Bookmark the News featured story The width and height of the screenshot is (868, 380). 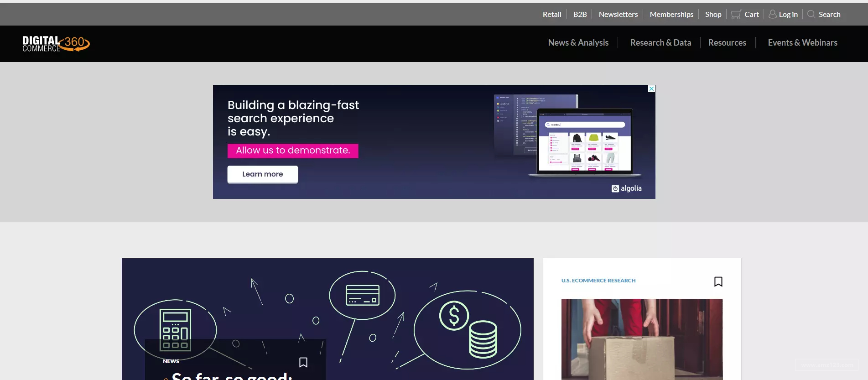pyautogui.click(x=303, y=362)
